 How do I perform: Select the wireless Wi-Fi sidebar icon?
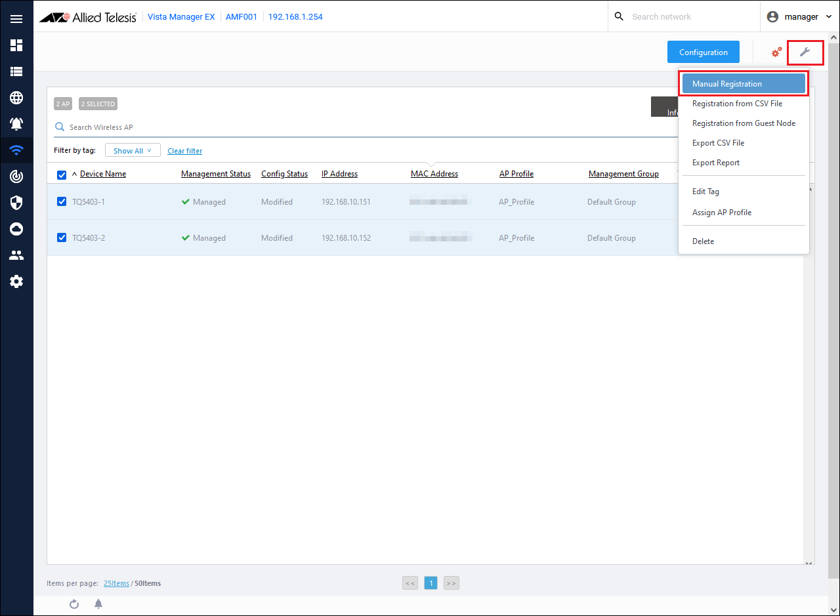point(16,150)
